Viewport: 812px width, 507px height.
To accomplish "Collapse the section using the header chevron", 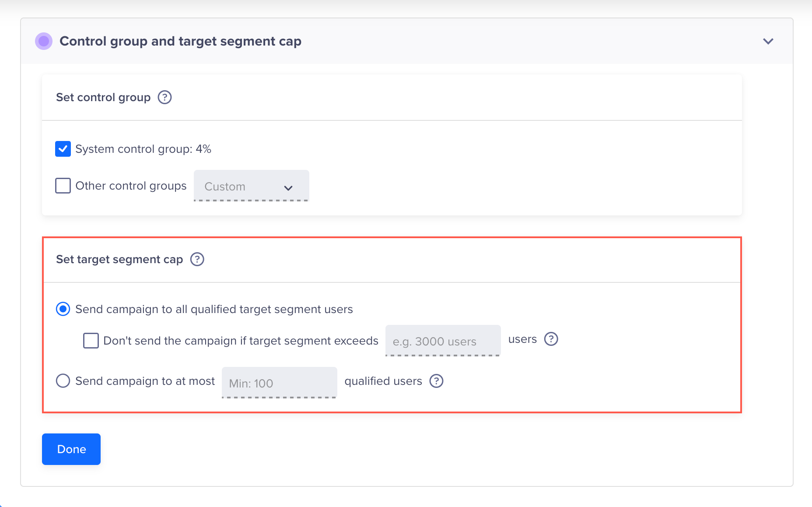I will pos(768,41).
